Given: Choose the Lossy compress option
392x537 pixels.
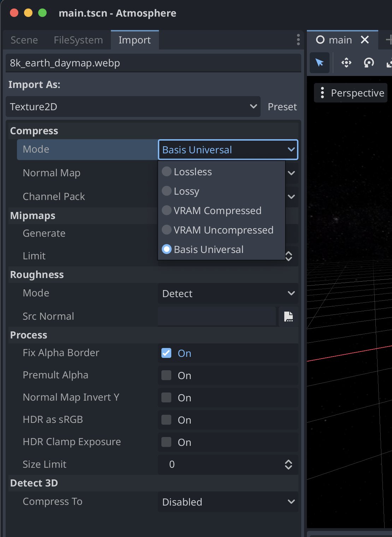Looking at the screenshot, I should click(221, 191).
